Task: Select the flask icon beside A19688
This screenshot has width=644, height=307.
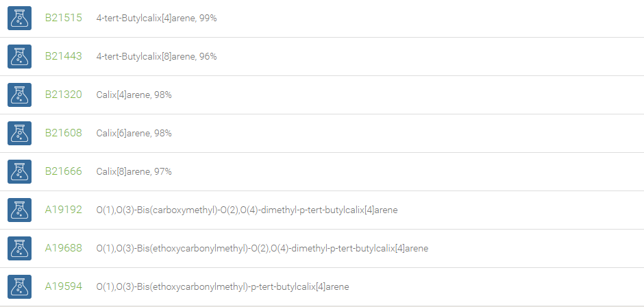Action: 19,248
